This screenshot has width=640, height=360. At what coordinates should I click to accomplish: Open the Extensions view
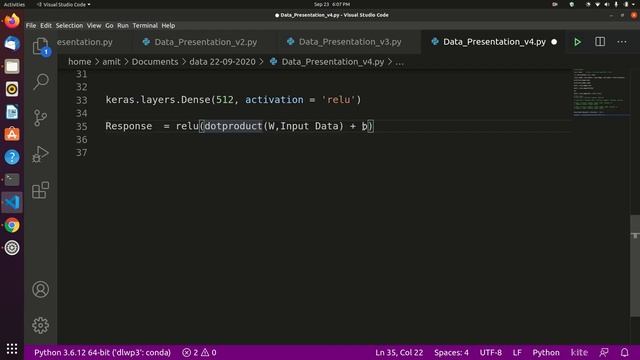coord(40,190)
